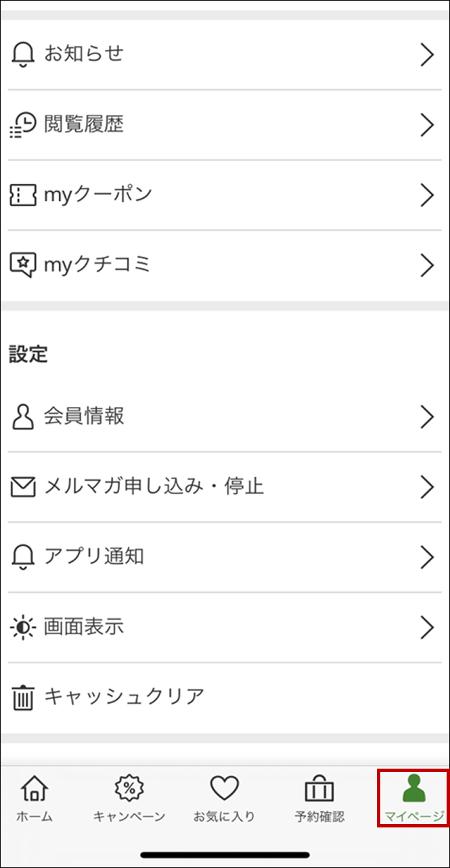Tap the bell icon beside アプリ通知
The image size is (450, 868).
pos(23,557)
